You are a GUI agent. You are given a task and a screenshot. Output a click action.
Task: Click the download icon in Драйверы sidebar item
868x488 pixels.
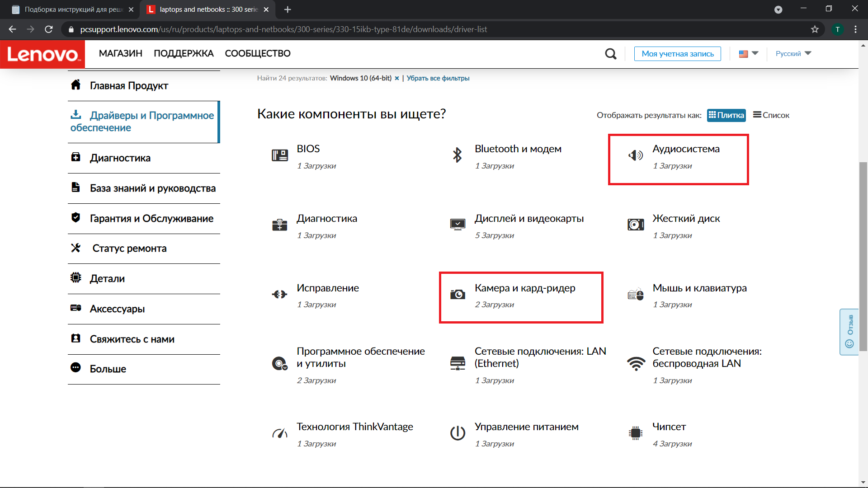pos(76,114)
